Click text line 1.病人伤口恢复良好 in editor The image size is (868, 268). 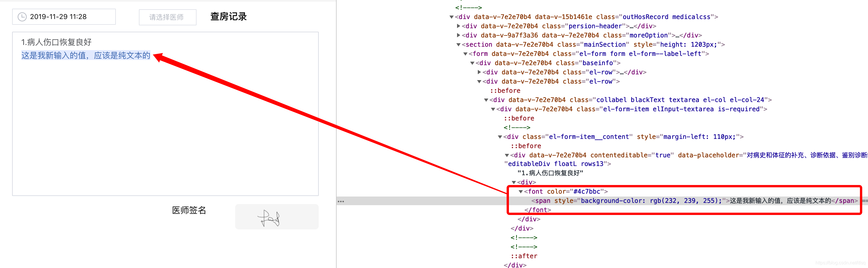pyautogui.click(x=56, y=42)
